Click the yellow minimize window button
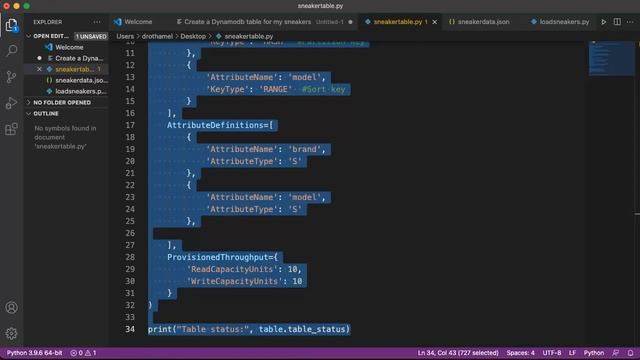Image resolution: width=640 pixels, height=360 pixels. click(16, 6)
